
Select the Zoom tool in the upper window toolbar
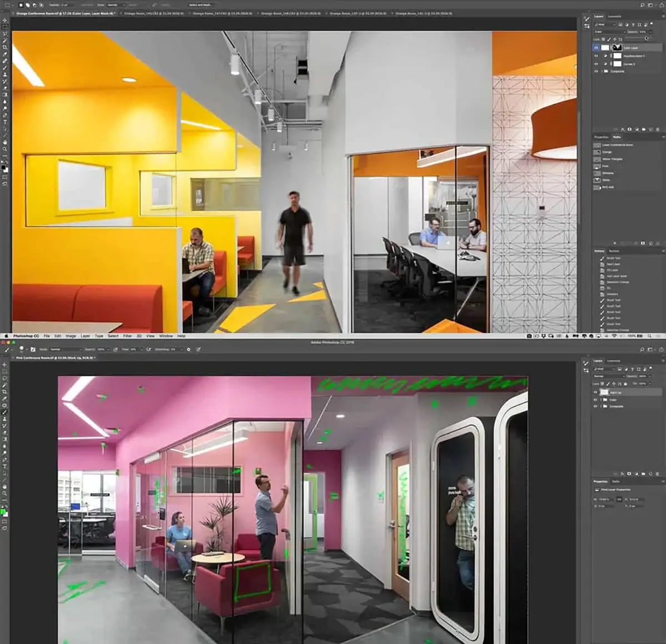point(5,149)
